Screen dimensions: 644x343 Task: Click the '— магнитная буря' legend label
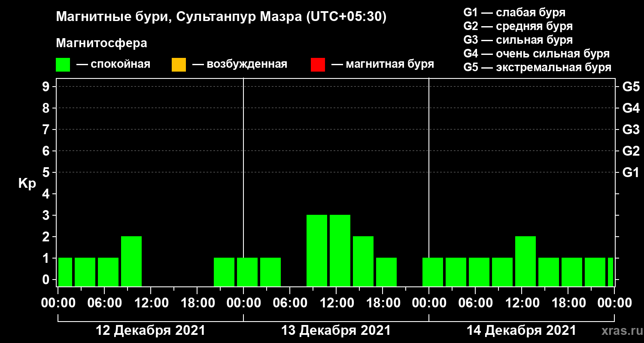click(x=383, y=64)
